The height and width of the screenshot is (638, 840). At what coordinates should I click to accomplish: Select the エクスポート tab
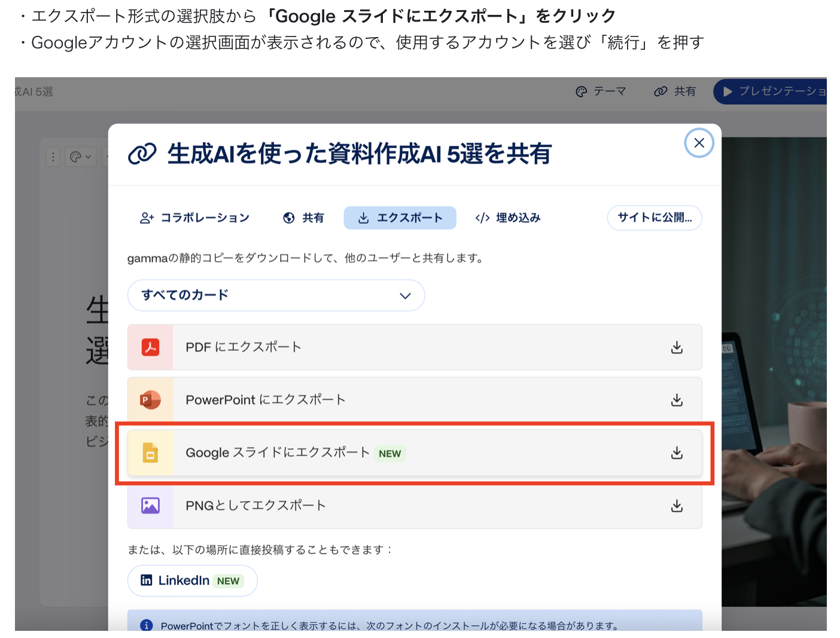[x=400, y=218]
